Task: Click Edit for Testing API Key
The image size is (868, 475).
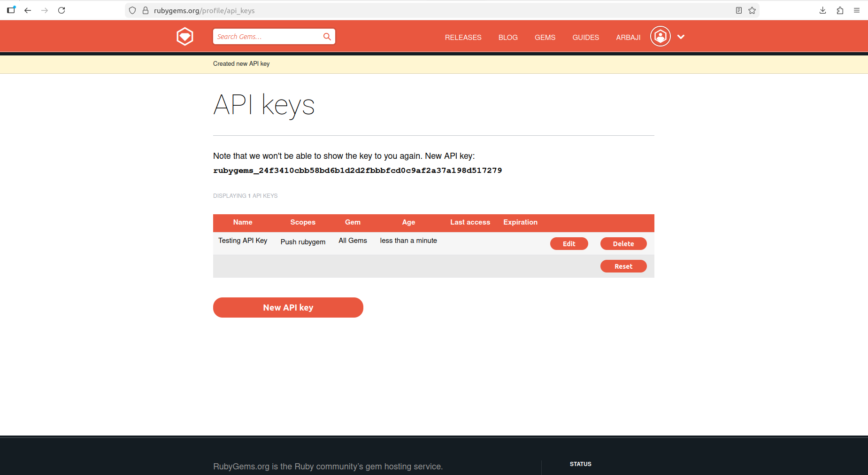Action: click(x=569, y=244)
